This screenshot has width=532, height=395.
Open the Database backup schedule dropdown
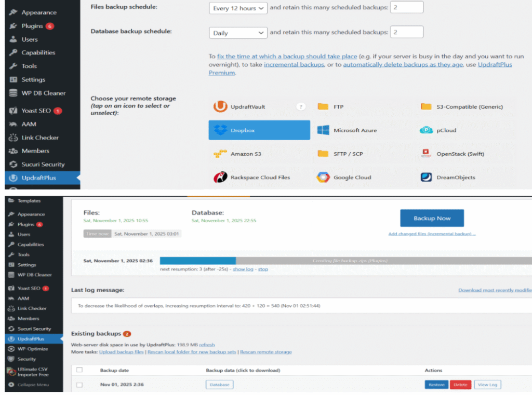pyautogui.click(x=238, y=33)
